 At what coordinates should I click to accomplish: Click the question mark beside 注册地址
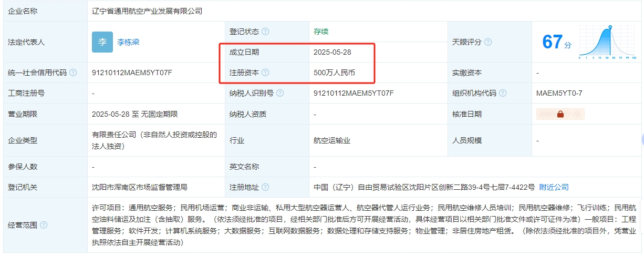(x=266, y=187)
